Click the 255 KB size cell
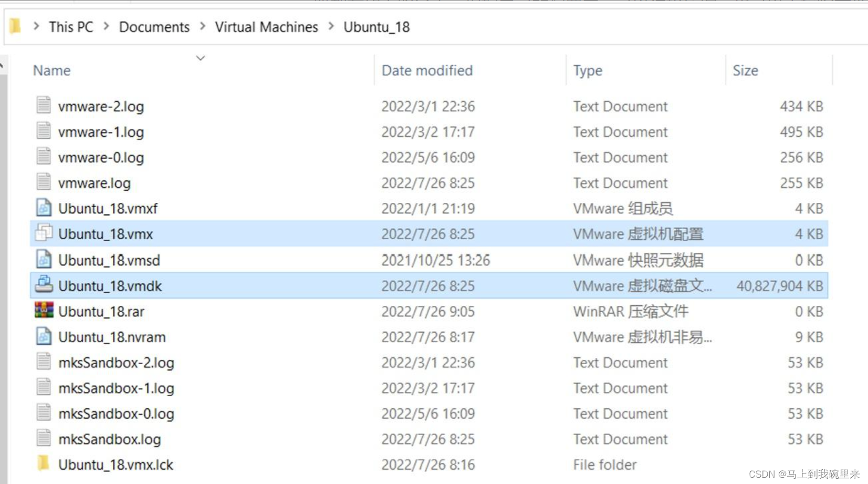 click(x=801, y=183)
